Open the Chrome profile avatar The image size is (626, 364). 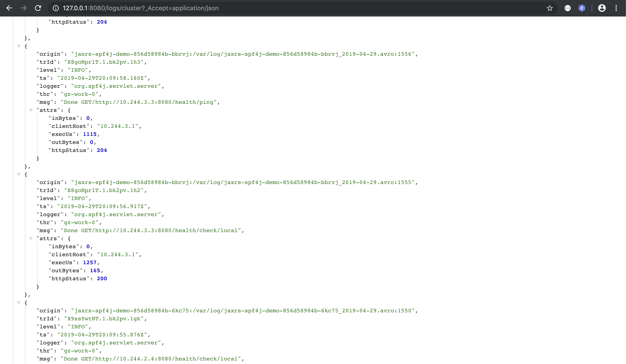pos(602,8)
